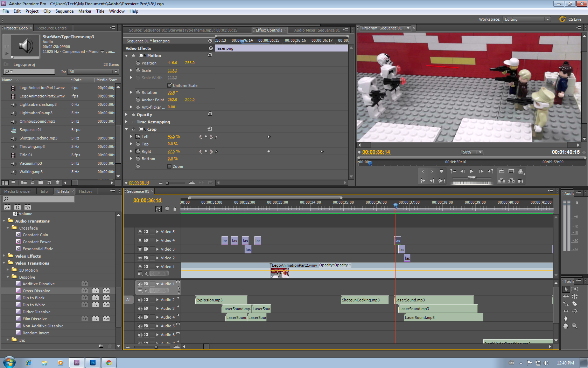Screen dimensions: 588x368
Task: Click Set Out Point in Program monitor
Action: point(432,171)
